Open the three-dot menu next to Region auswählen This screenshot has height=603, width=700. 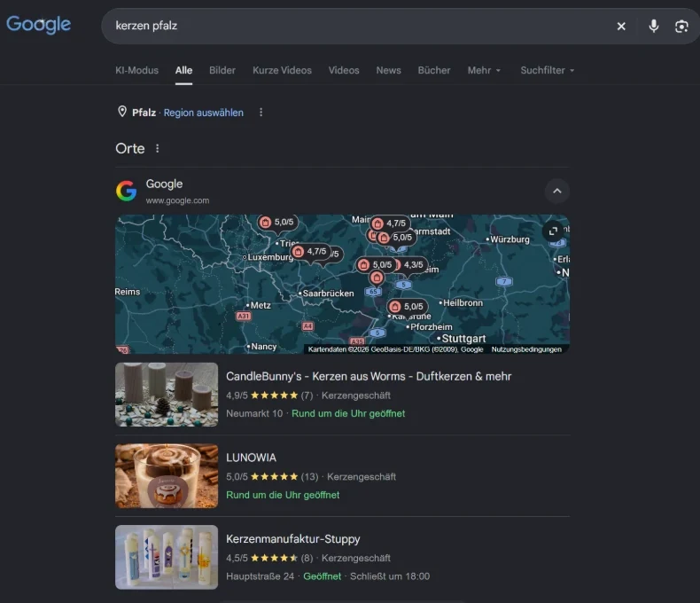(x=261, y=113)
